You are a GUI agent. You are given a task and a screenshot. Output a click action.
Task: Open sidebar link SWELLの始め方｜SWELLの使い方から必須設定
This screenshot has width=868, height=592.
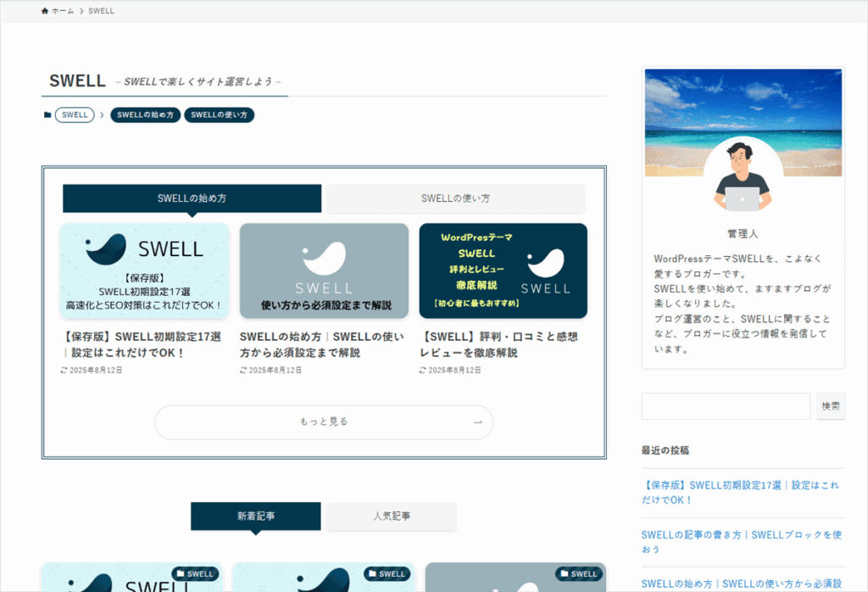pos(742,584)
